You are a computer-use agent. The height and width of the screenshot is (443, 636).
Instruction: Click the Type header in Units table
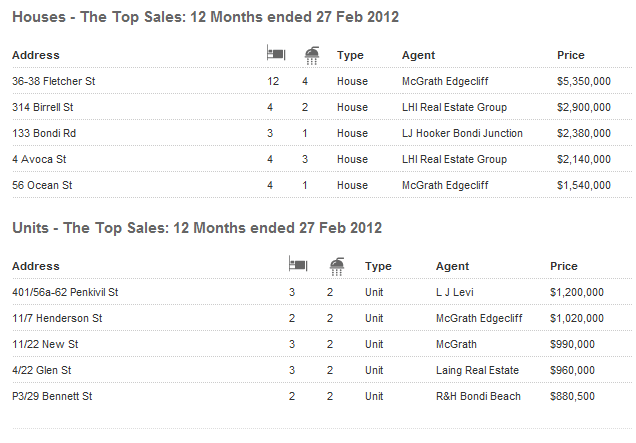pos(378,266)
